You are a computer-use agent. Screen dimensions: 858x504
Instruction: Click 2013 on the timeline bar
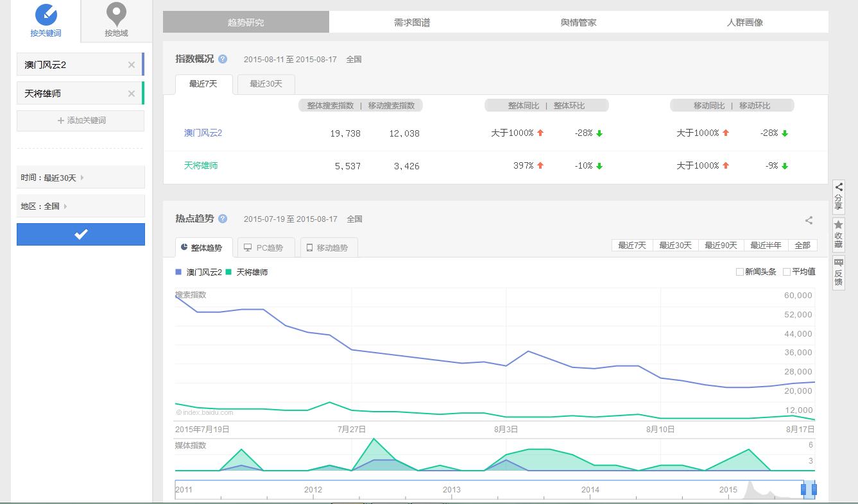pos(452,490)
